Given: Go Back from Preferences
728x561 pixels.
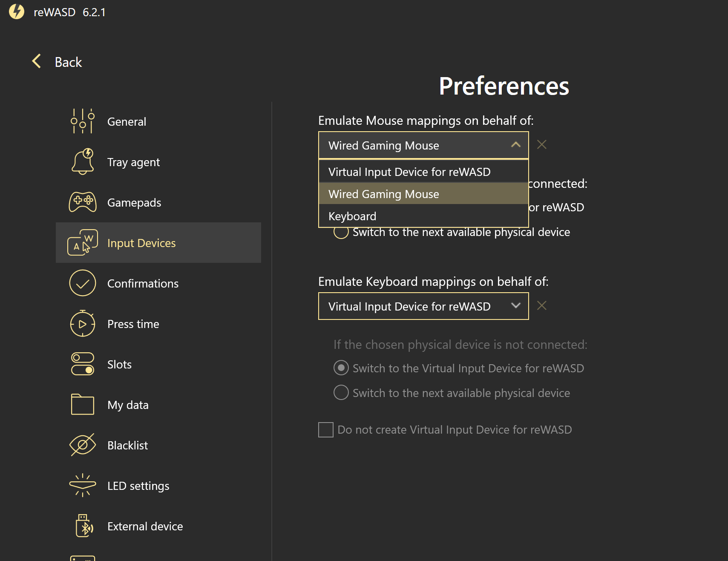Looking at the screenshot, I should click(x=57, y=62).
